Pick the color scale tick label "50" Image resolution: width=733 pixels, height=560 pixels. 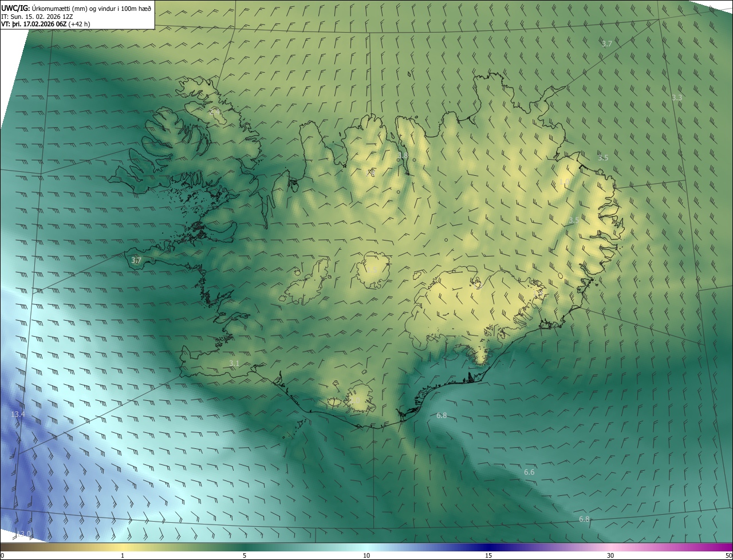coord(728,555)
